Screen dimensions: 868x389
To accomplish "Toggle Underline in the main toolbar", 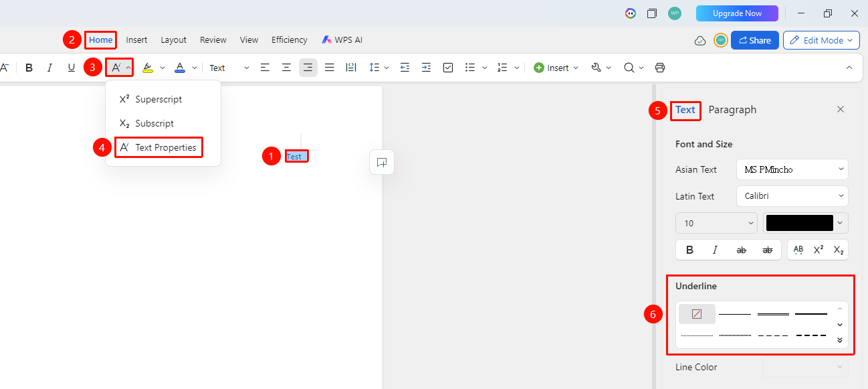I will click(x=72, y=68).
